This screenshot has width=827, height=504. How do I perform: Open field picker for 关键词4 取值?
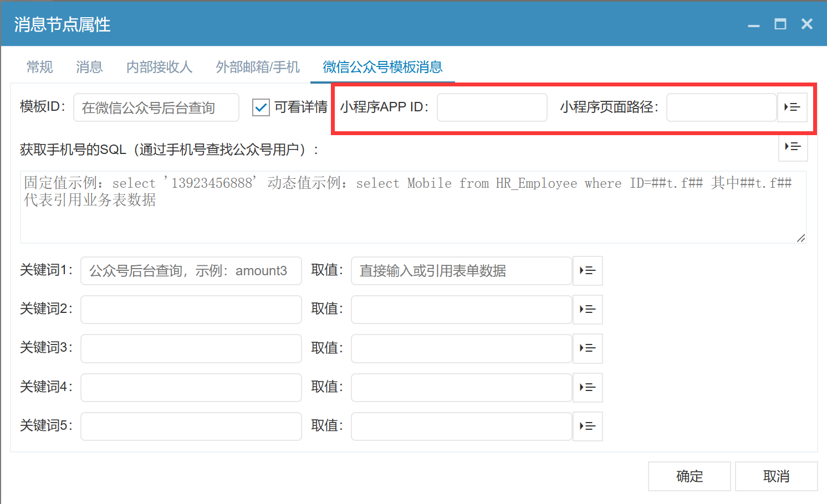click(x=587, y=387)
